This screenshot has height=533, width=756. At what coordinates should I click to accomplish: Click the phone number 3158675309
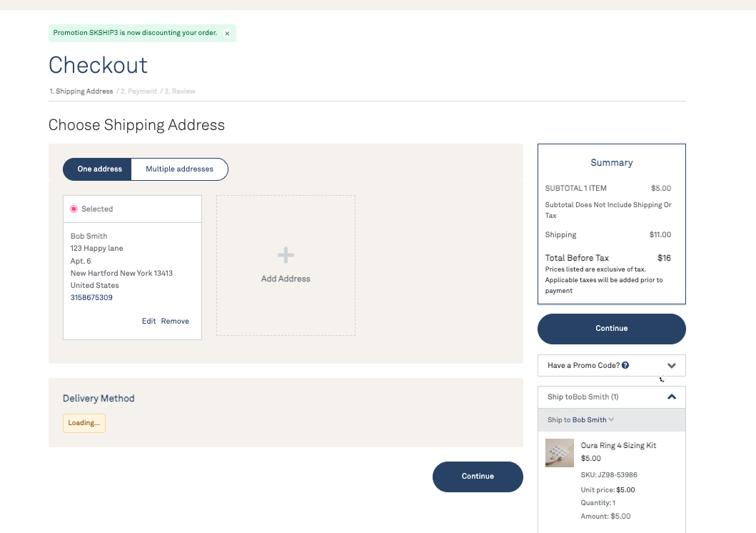point(91,298)
